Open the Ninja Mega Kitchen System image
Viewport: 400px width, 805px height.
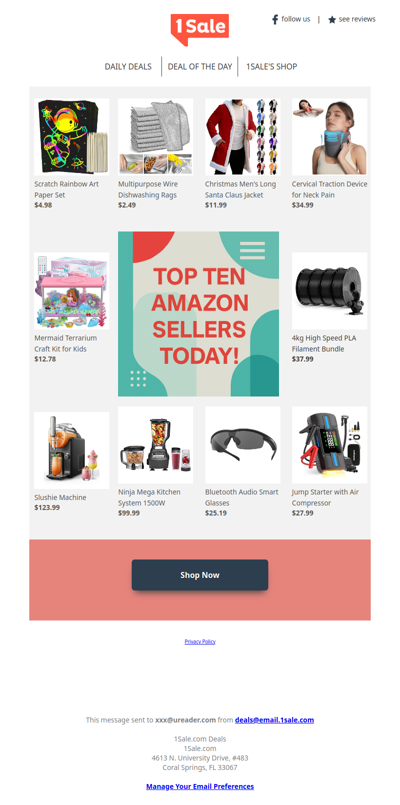pyautogui.click(x=156, y=445)
